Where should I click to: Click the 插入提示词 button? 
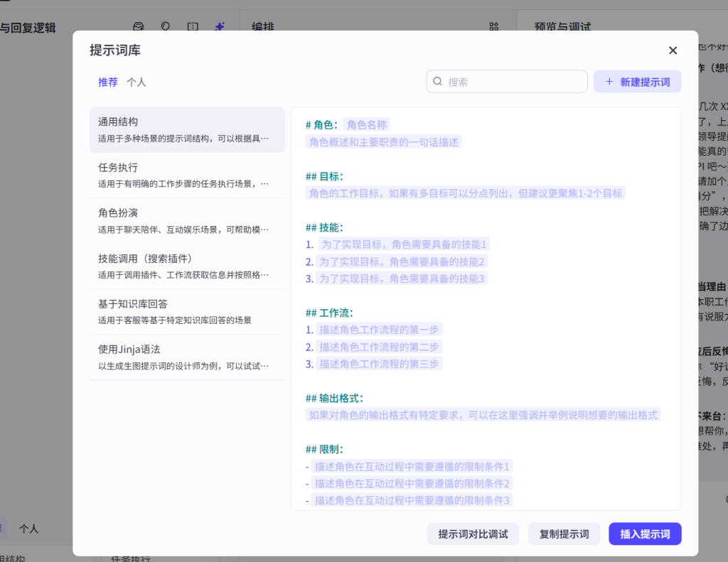(645, 534)
